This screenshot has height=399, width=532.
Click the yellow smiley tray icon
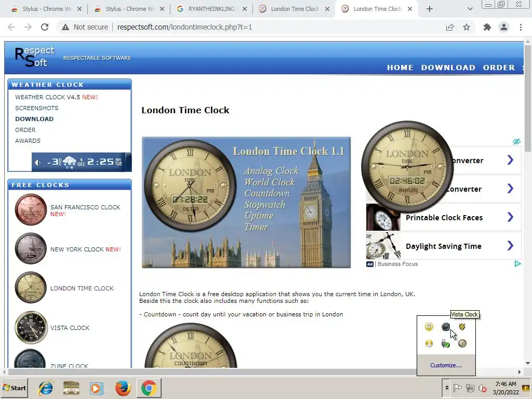429,327
